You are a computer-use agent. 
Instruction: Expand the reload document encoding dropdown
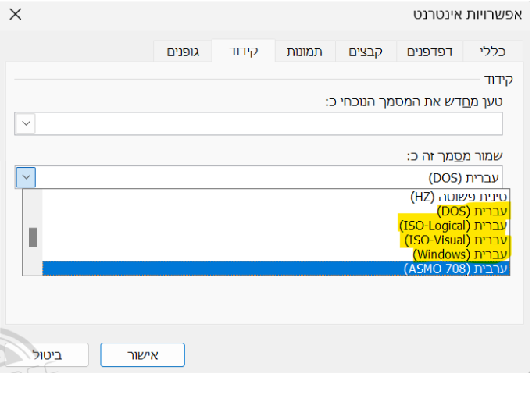pyautogui.click(x=26, y=123)
